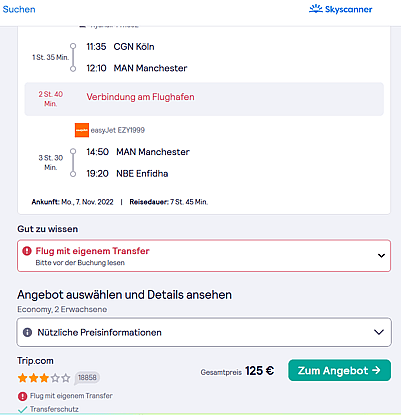This screenshot has height=415, width=401.
Task: Click the easyJet airline logo
Action: (82, 130)
